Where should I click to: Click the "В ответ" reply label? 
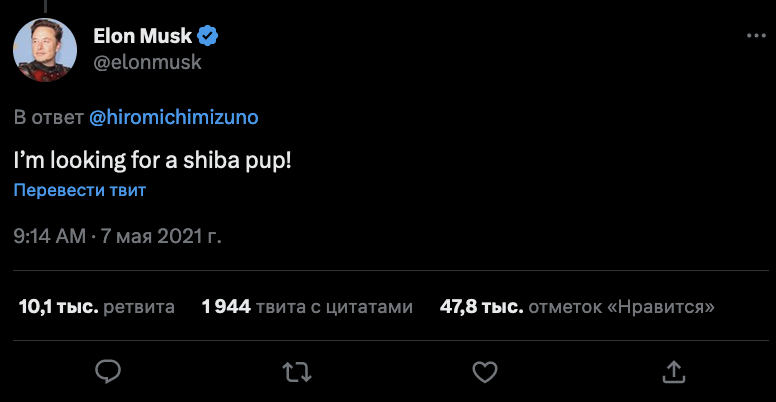click(x=48, y=117)
